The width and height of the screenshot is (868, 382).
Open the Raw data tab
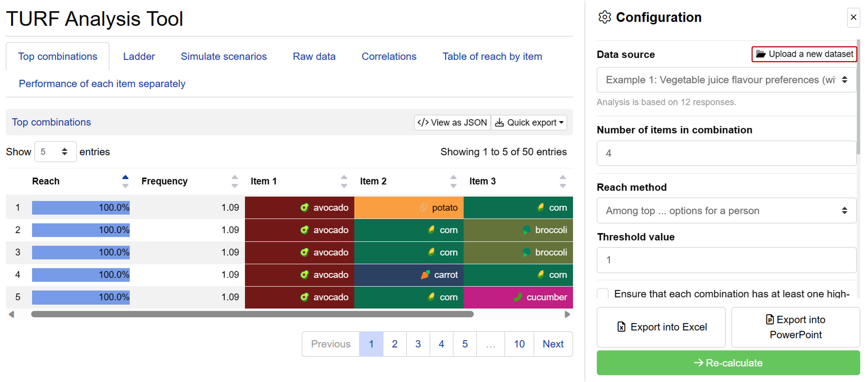click(x=314, y=56)
